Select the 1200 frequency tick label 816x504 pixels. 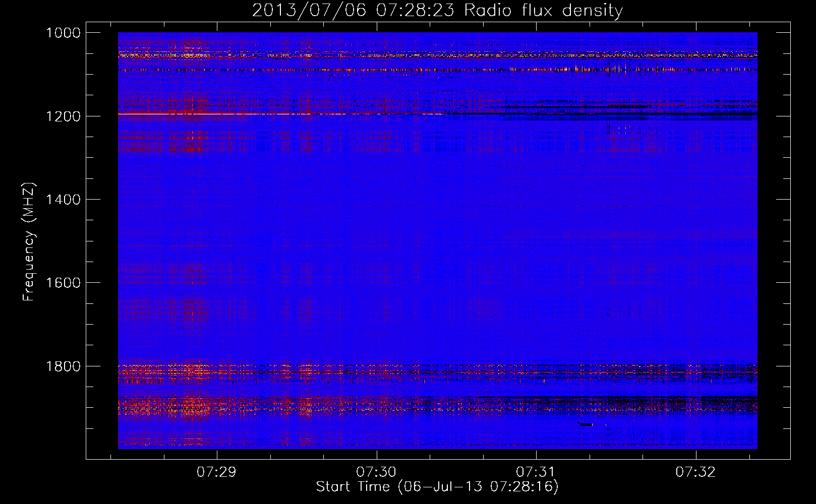click(x=63, y=116)
